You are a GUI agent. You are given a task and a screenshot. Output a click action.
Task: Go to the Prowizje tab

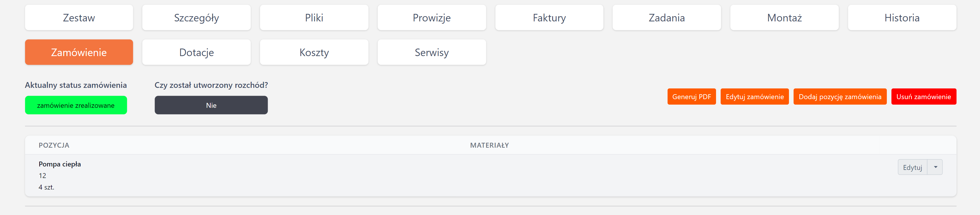[x=431, y=18]
